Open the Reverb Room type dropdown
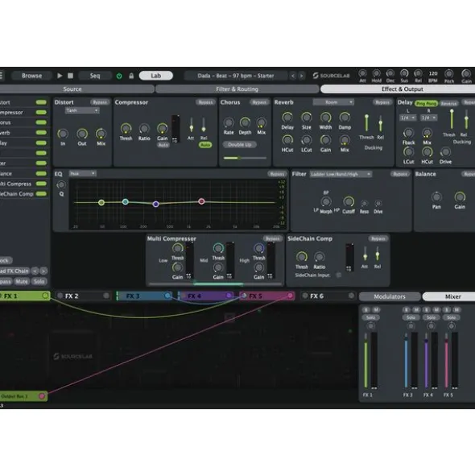The height and width of the screenshot is (476, 475). (x=333, y=102)
